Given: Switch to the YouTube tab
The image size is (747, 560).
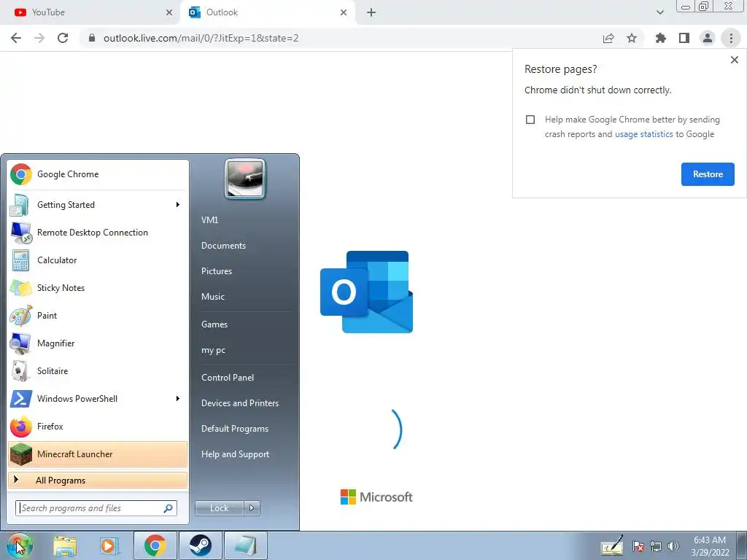Looking at the screenshot, I should click(x=90, y=12).
